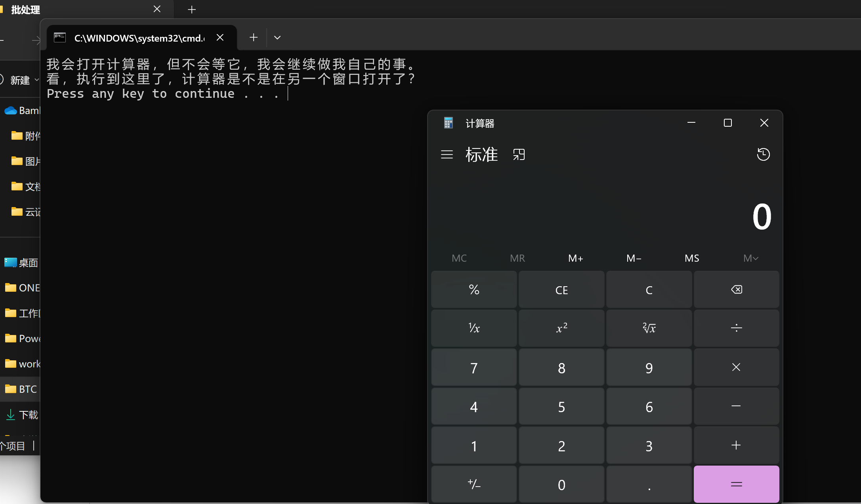Add a new File Explorer tab
The height and width of the screenshot is (504, 861).
tap(192, 10)
